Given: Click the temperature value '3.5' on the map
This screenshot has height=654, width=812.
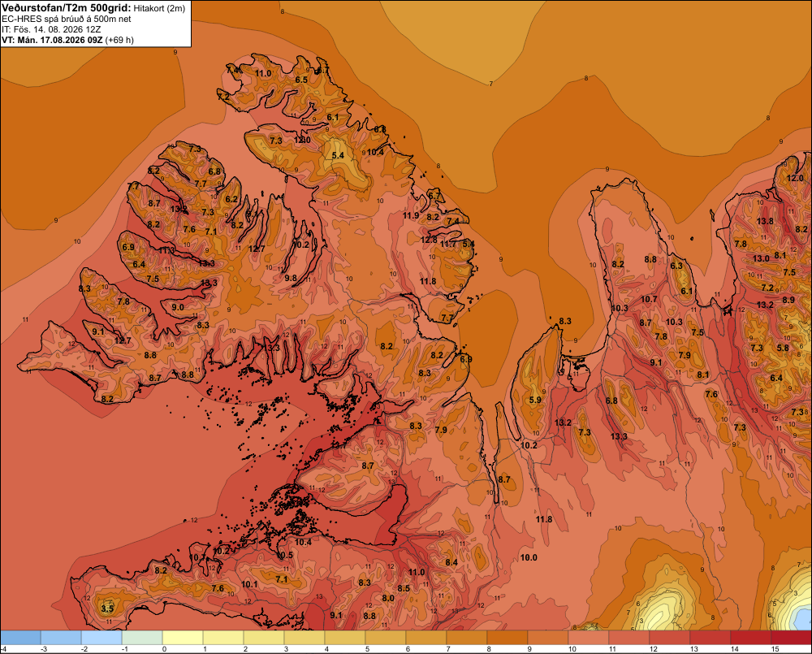Looking at the screenshot, I should [107, 609].
